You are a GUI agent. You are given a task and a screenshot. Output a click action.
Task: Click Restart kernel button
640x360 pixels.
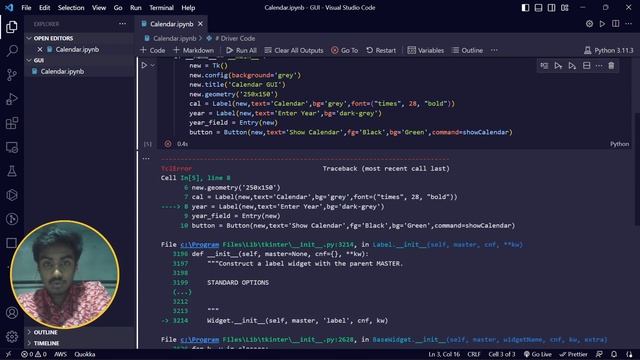[x=381, y=51]
